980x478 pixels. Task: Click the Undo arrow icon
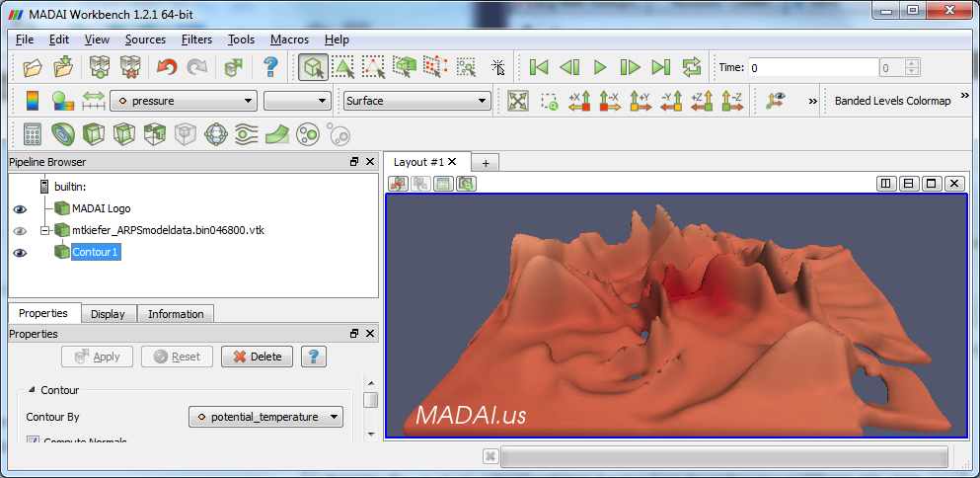pyautogui.click(x=167, y=67)
